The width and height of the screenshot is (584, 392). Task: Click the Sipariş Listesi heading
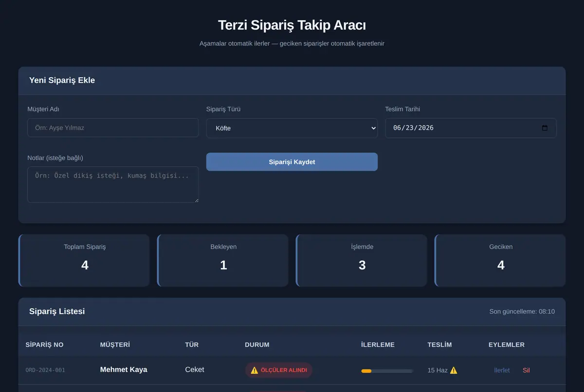tap(57, 311)
